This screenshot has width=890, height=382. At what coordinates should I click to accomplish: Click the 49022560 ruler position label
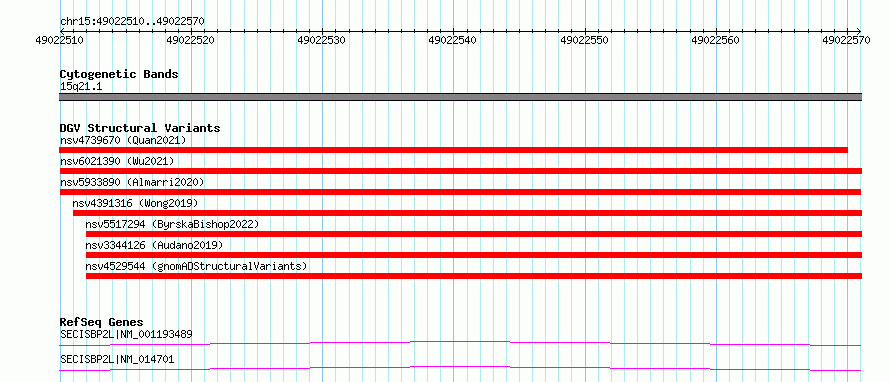[716, 40]
